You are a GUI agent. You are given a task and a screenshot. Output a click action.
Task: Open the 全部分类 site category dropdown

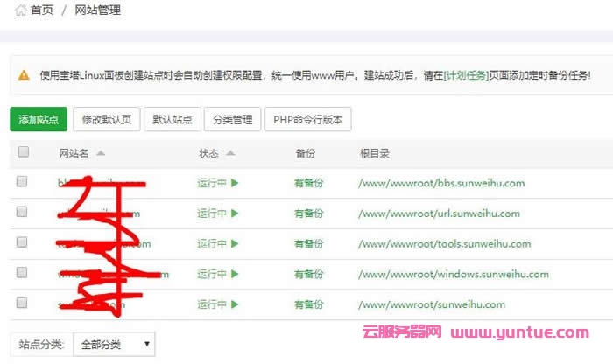114,345
